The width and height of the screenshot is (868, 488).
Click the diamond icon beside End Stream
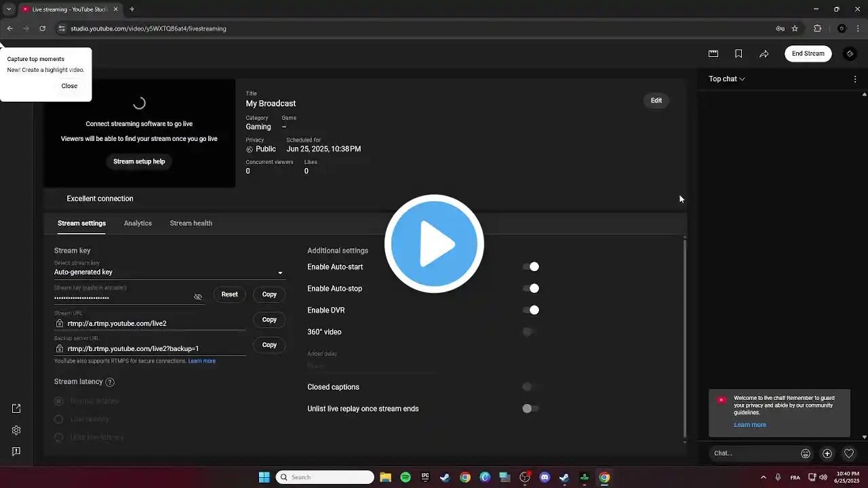click(x=850, y=54)
